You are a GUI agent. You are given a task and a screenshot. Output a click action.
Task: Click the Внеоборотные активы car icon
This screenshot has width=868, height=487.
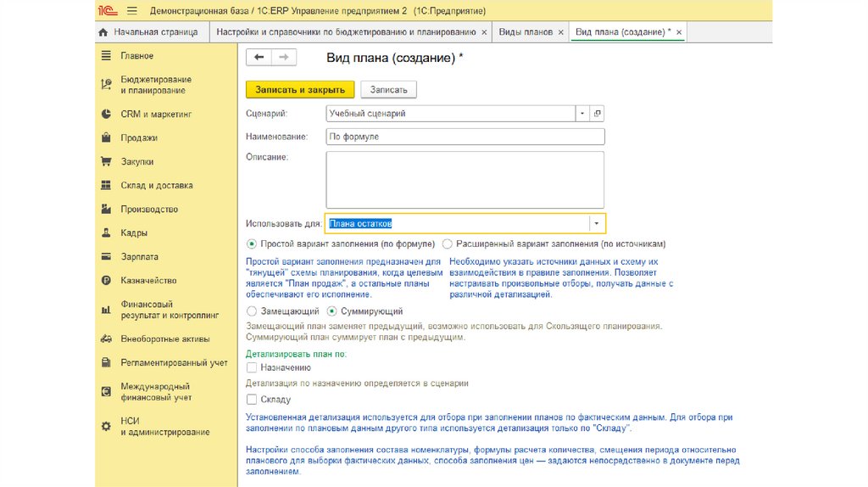pyautogui.click(x=106, y=339)
